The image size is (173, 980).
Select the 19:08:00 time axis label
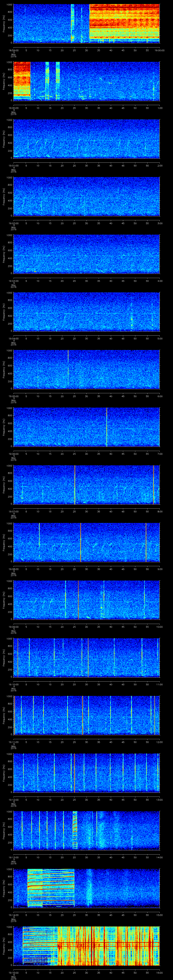pos(14,569)
